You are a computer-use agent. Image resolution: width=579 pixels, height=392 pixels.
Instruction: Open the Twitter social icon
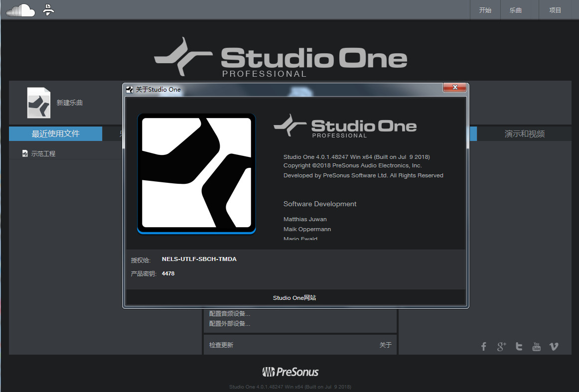519,347
